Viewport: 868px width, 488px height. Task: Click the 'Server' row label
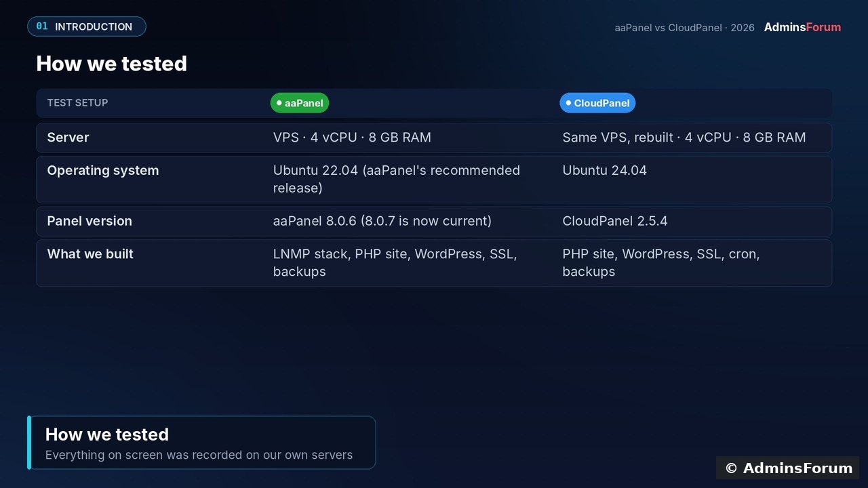(68, 138)
